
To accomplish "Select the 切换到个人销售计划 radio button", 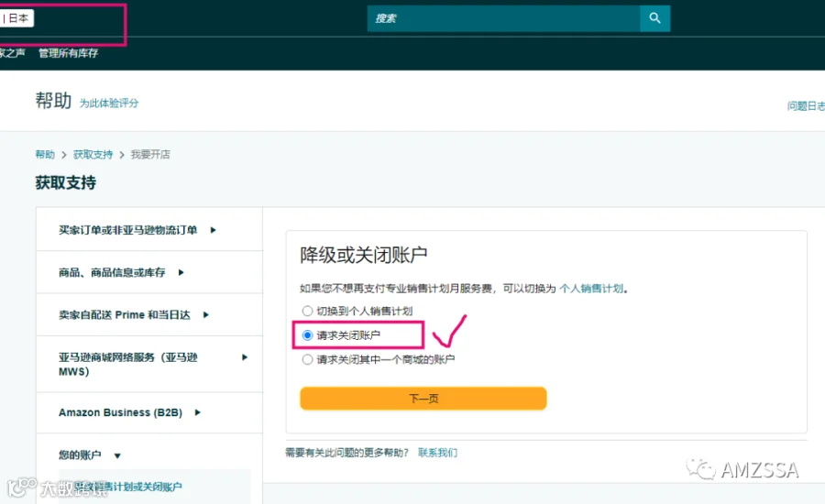I will [307, 311].
